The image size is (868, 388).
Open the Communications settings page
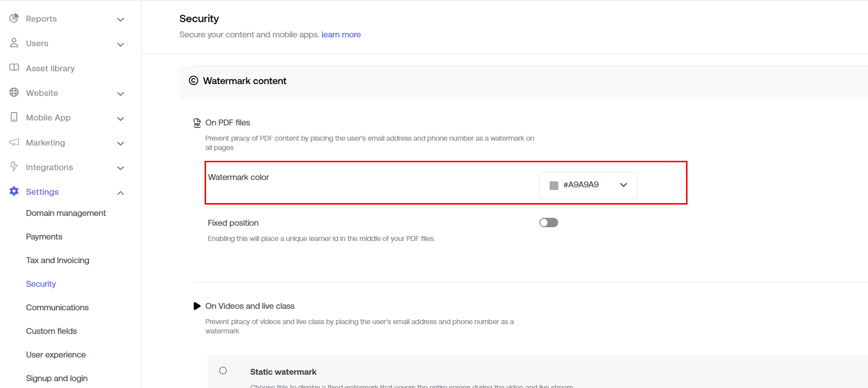57,307
